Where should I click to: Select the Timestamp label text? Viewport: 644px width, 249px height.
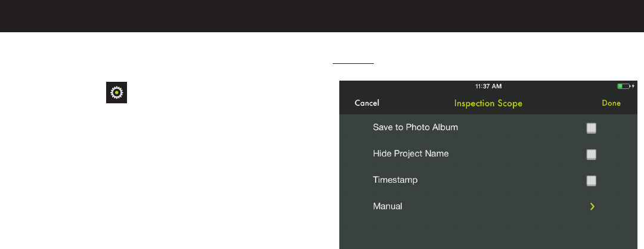[395, 180]
